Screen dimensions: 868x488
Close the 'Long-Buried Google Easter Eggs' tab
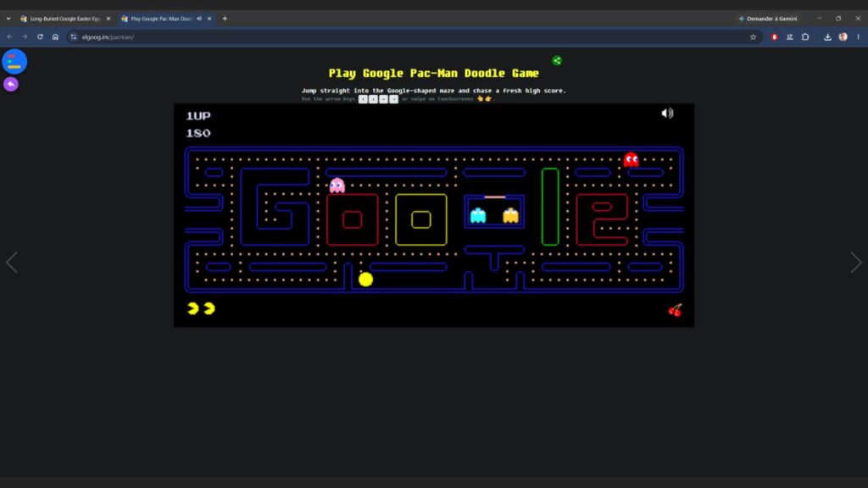click(108, 19)
